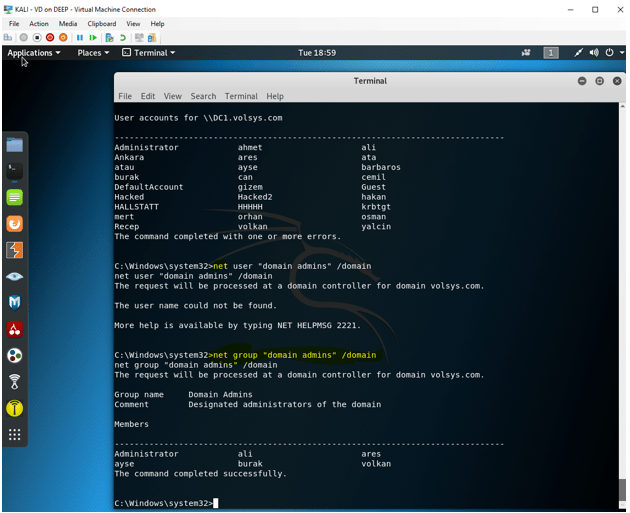
Task: Open the Files manager from the dock
Action: tap(14, 145)
